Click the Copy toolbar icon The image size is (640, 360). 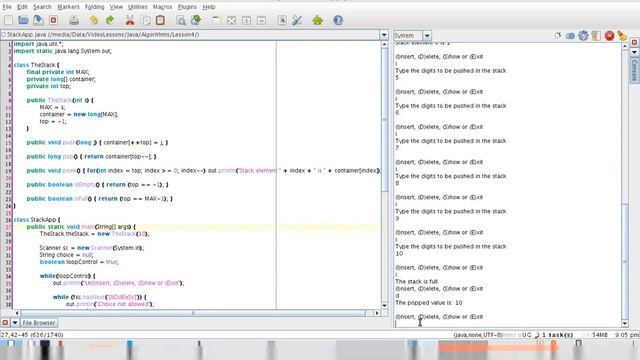(145, 20)
